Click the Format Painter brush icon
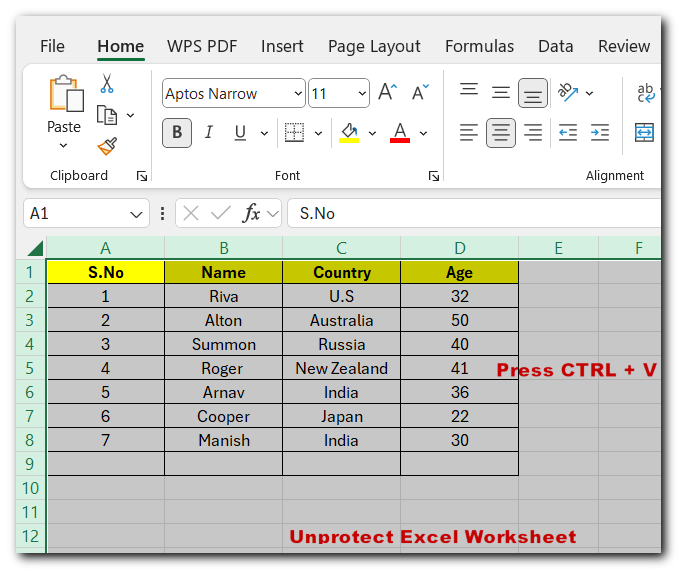678x570 pixels. (107, 146)
